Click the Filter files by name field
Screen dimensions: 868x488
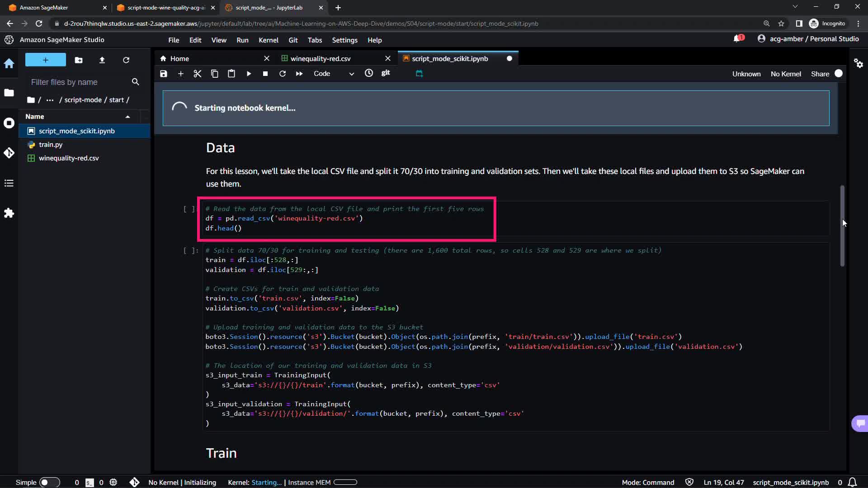pyautogui.click(x=77, y=82)
